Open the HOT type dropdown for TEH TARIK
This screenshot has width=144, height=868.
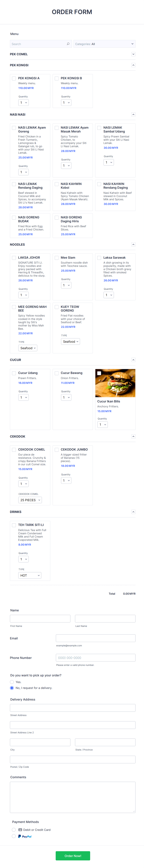[x=30, y=575]
